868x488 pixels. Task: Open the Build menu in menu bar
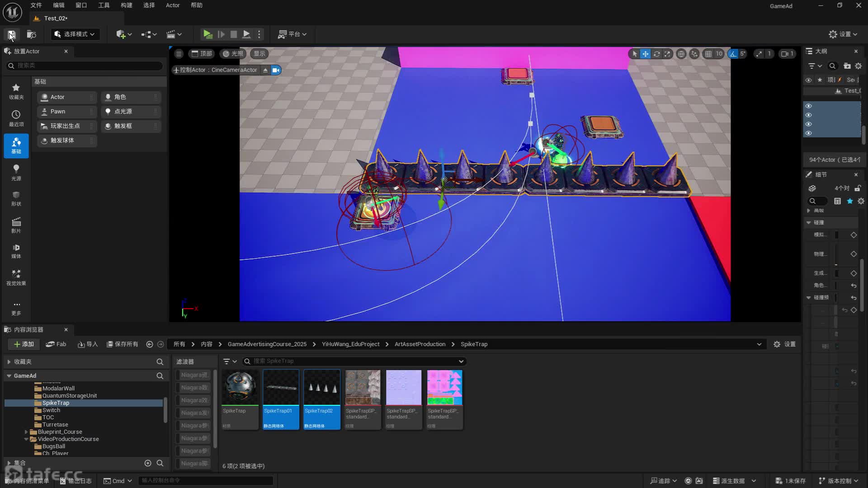click(x=127, y=5)
